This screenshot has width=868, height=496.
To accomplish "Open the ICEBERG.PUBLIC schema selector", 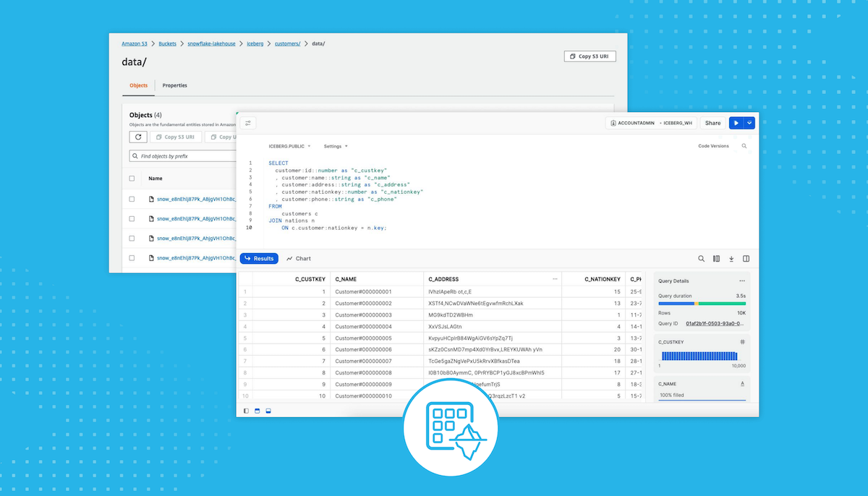I will tap(289, 146).
